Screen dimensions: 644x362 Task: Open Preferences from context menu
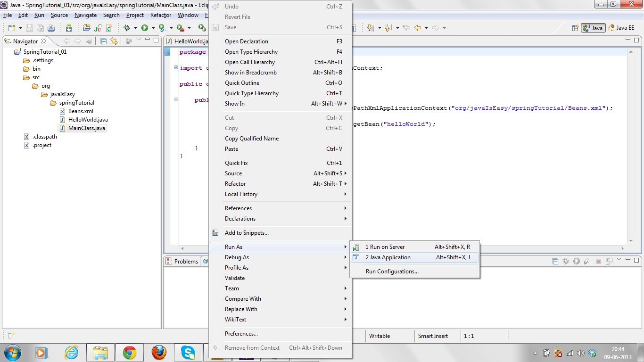(281, 334)
